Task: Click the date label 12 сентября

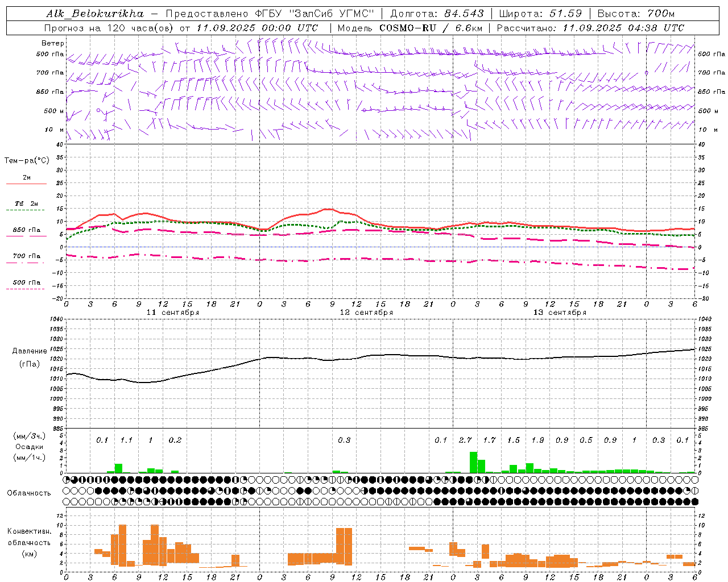Action: coord(366,313)
